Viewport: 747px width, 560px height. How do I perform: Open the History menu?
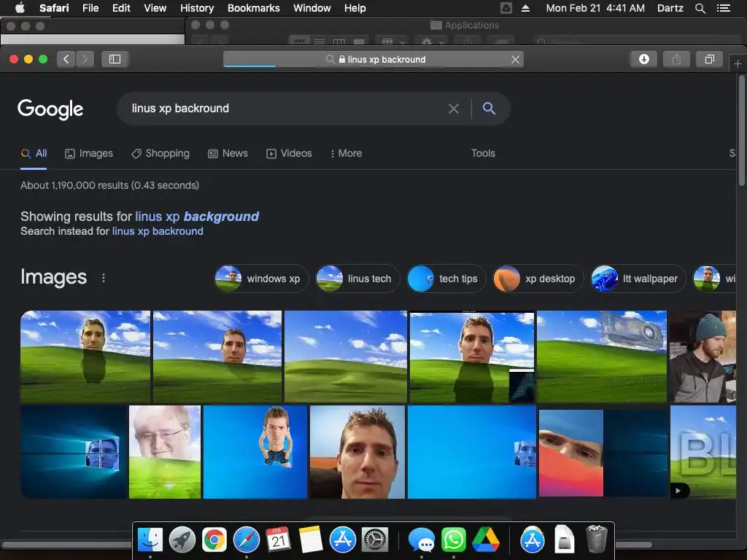coord(197,8)
